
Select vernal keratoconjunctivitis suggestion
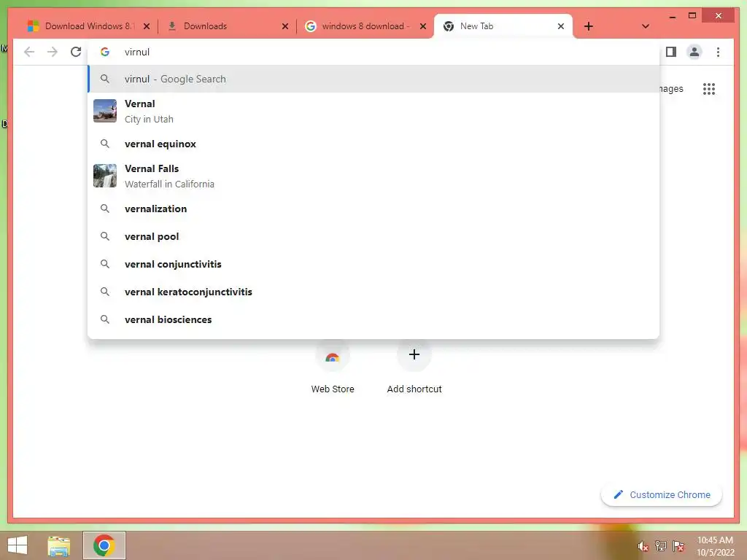click(373, 292)
